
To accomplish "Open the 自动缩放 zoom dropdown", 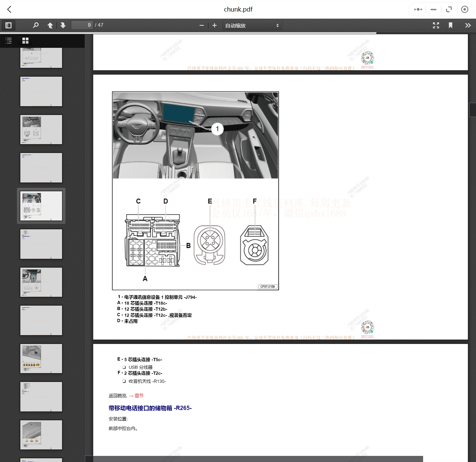I will (x=252, y=25).
